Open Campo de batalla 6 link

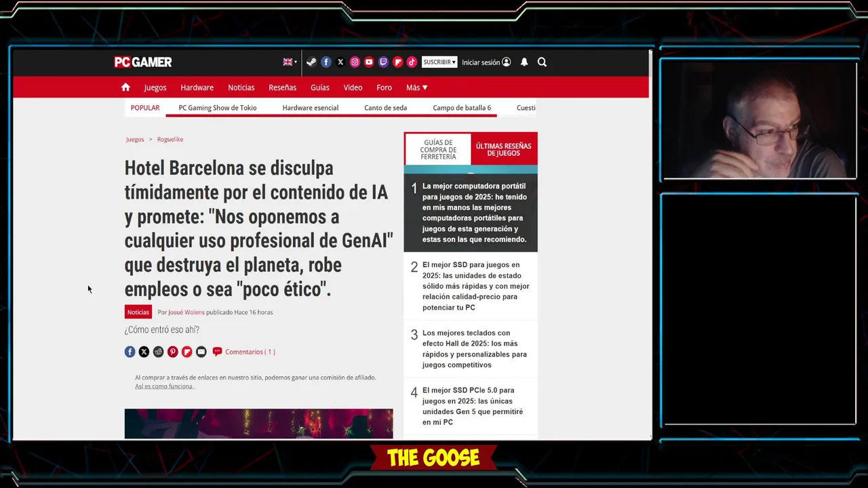[x=462, y=108]
